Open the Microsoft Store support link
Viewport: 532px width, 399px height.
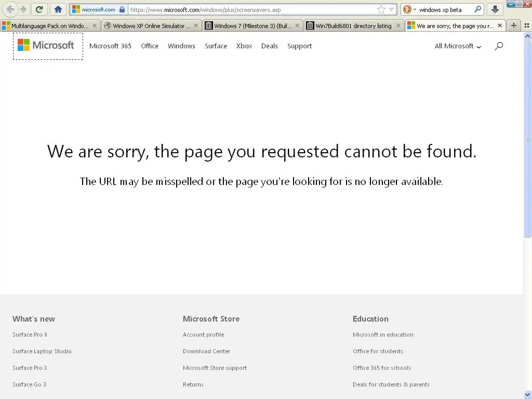(215, 368)
